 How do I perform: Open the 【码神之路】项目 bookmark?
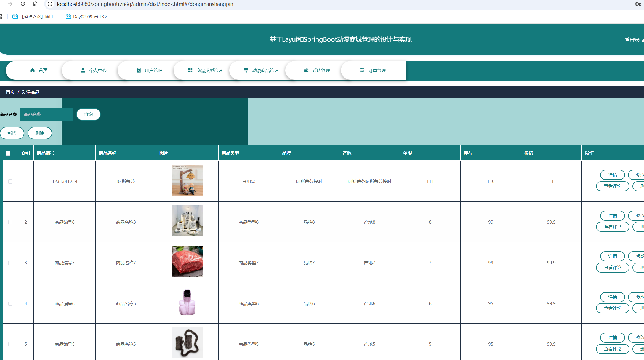[34, 17]
